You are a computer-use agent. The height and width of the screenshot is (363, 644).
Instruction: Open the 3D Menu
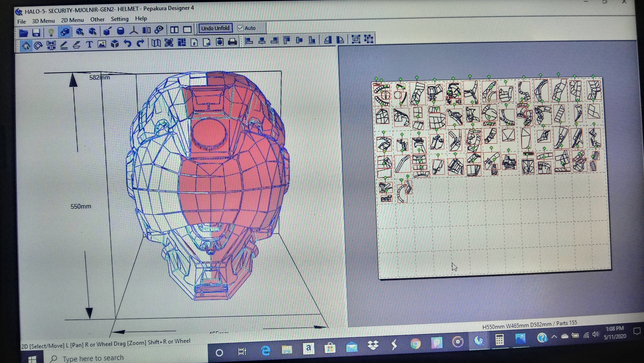(43, 21)
